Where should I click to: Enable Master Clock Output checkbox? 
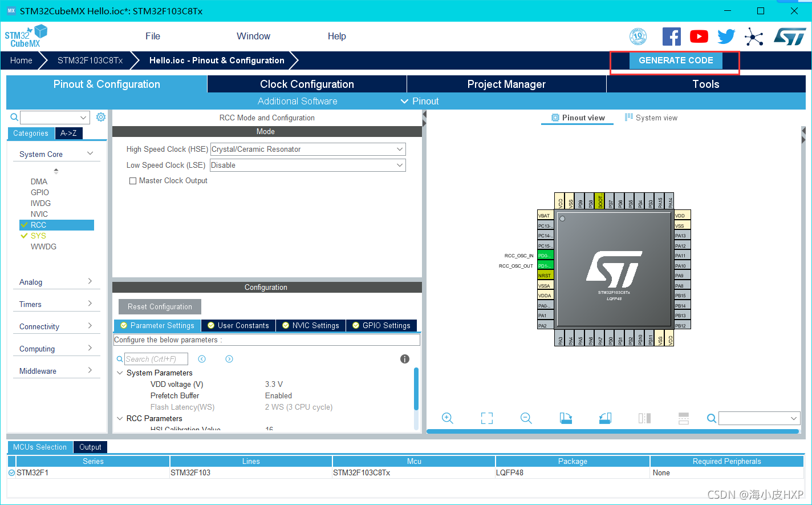(x=133, y=181)
